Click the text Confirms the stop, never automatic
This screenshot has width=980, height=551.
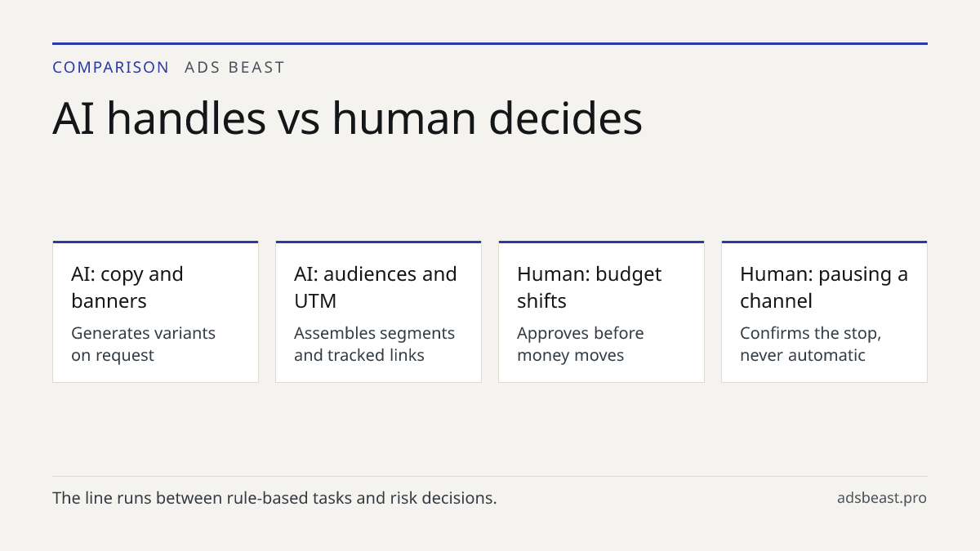(811, 344)
